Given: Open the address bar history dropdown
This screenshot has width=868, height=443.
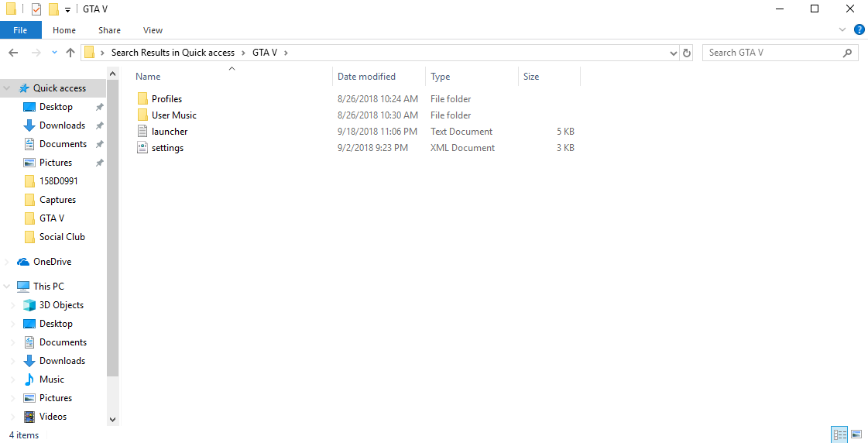Looking at the screenshot, I should [x=673, y=53].
